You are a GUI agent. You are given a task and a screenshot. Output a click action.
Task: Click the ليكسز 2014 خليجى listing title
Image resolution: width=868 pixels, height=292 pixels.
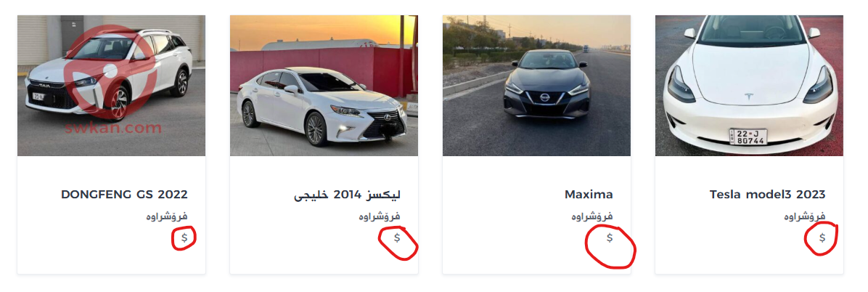(347, 195)
